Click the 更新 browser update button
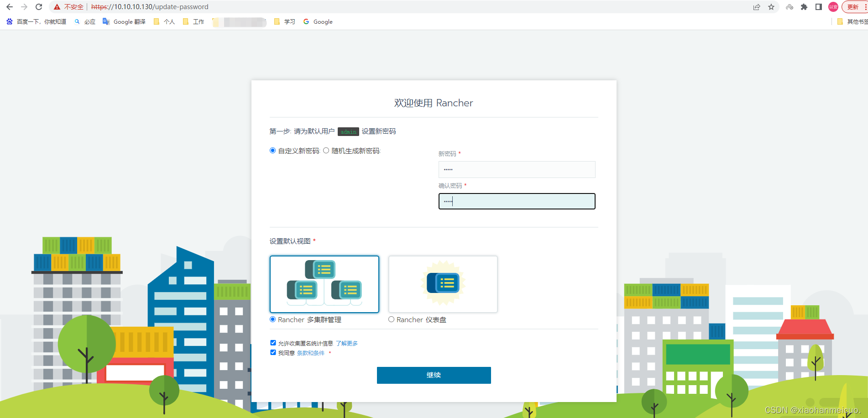Screen dimensions: 868x418 coord(852,7)
